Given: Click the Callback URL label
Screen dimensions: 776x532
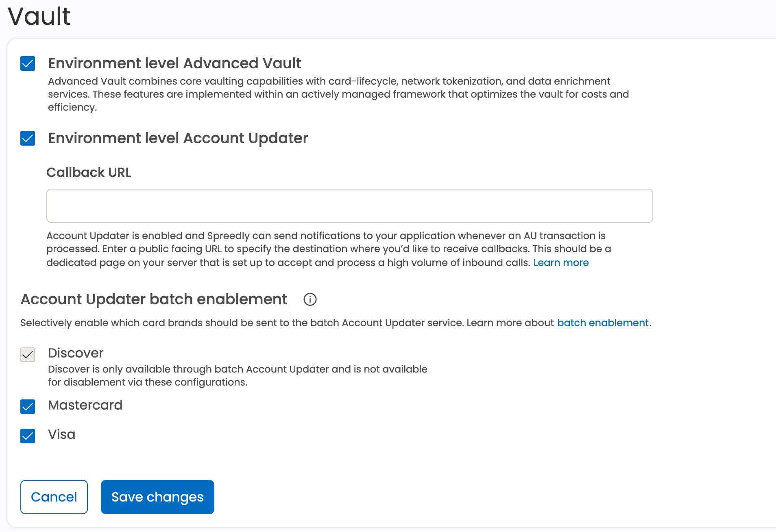Looking at the screenshot, I should click(x=89, y=172).
